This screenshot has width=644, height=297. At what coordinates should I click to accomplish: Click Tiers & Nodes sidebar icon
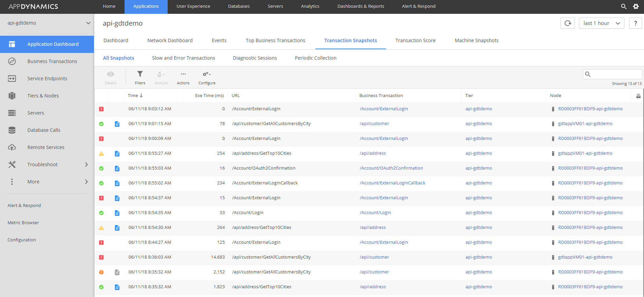pos(12,96)
